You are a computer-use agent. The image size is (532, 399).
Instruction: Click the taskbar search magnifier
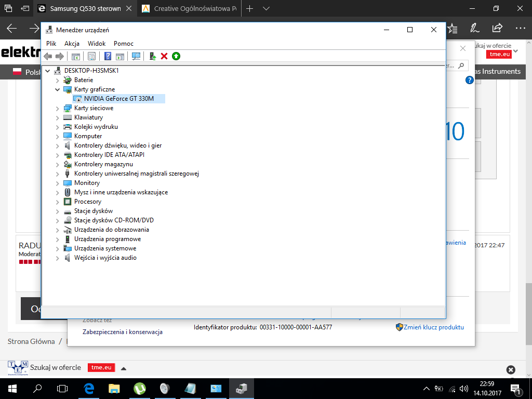pyautogui.click(x=37, y=389)
